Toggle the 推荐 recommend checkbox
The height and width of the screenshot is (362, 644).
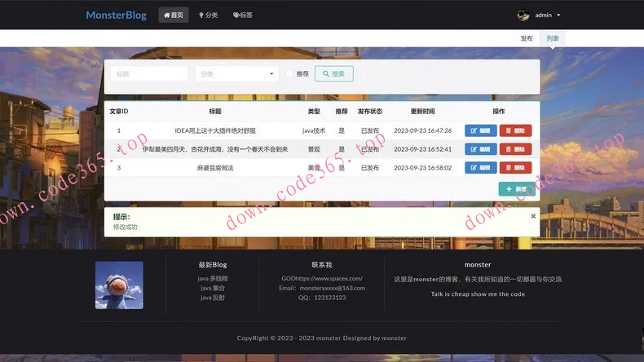click(x=289, y=73)
